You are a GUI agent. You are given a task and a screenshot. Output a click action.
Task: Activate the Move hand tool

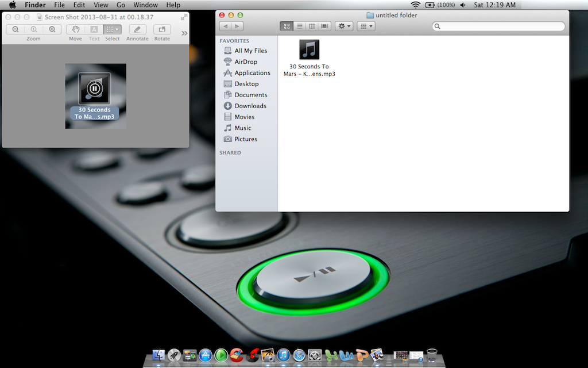tap(75, 29)
